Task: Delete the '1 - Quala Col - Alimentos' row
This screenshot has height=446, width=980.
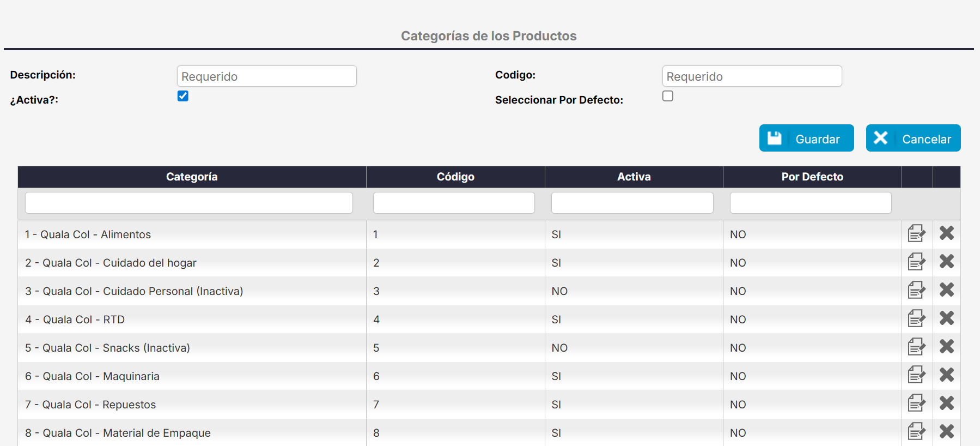Action: pos(947,233)
